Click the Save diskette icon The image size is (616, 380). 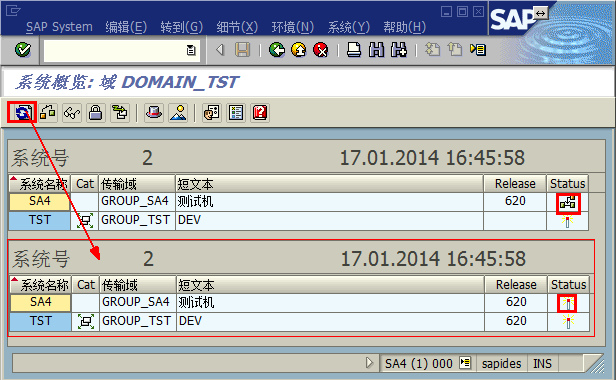[242, 50]
